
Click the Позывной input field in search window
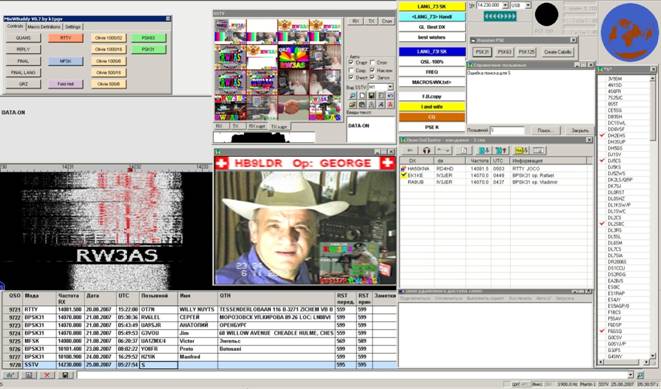[x=508, y=131]
